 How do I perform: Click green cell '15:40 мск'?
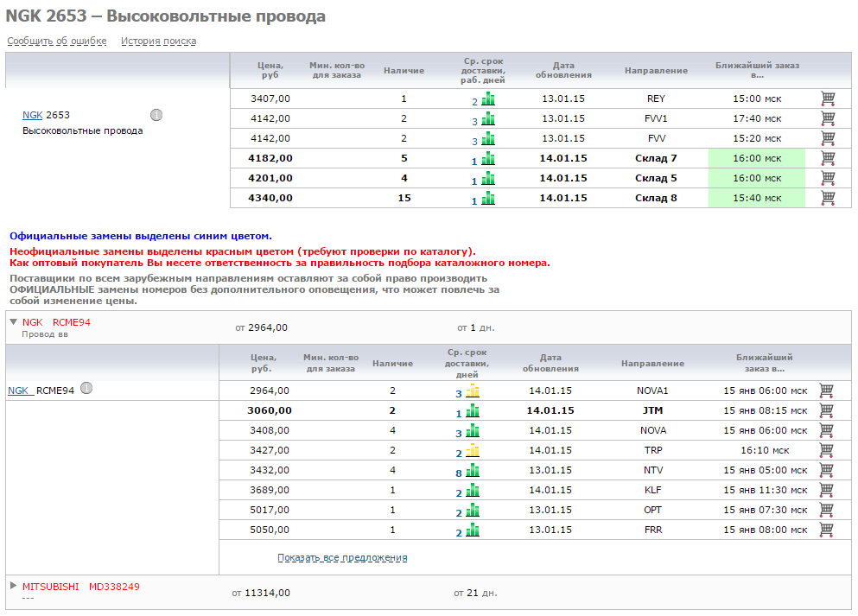(757, 198)
